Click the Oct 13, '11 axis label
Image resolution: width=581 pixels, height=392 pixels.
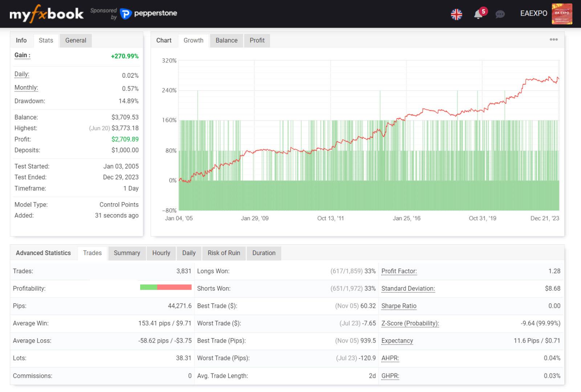click(x=330, y=219)
